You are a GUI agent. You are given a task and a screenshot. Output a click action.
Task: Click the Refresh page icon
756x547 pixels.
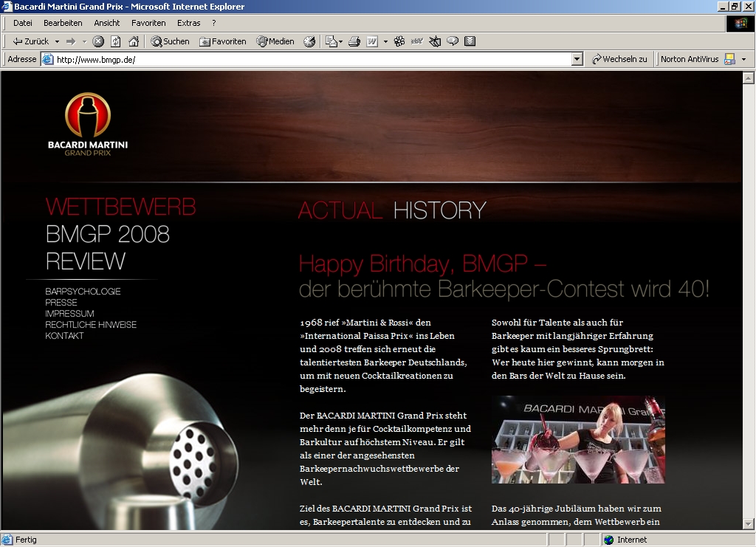115,41
